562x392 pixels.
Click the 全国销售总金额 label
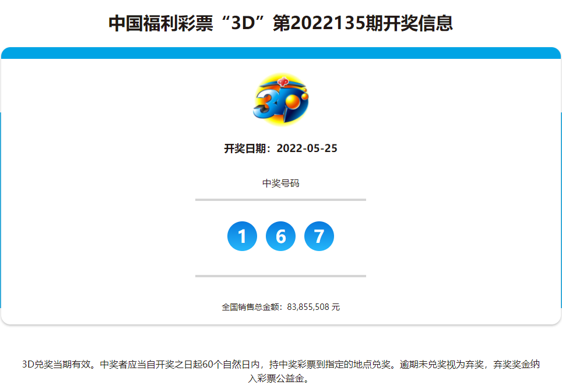252,306
